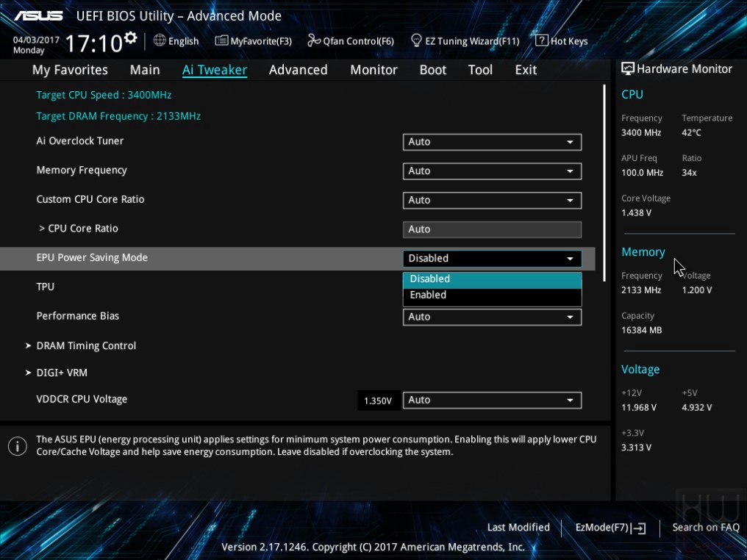The height and width of the screenshot is (560, 747).
Task: Click the 1.200 V memory voltage reading
Action: click(696, 290)
